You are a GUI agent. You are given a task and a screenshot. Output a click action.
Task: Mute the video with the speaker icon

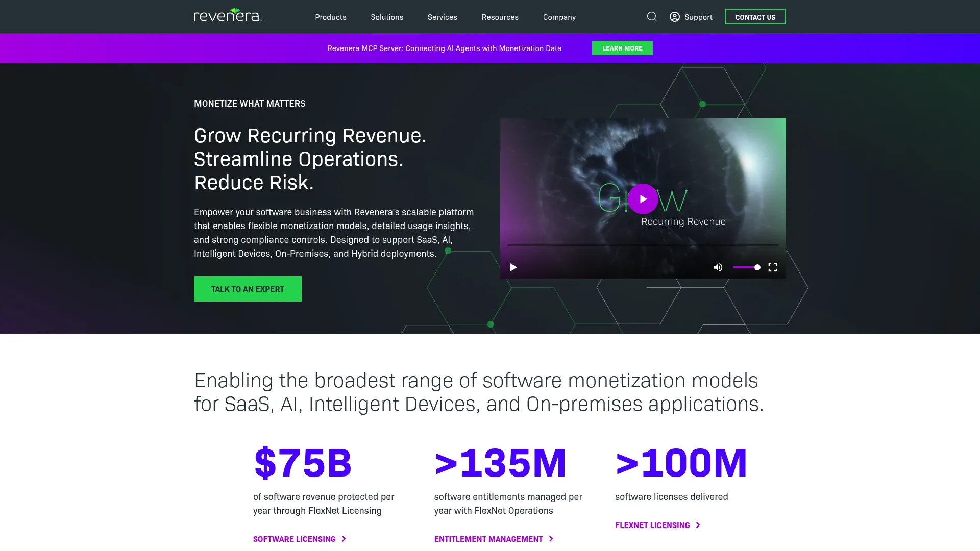tap(718, 267)
